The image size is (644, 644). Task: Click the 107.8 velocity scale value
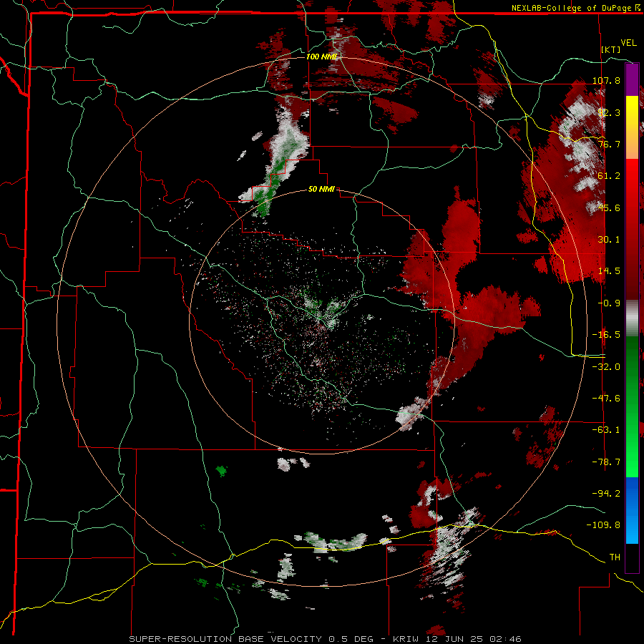606,80
